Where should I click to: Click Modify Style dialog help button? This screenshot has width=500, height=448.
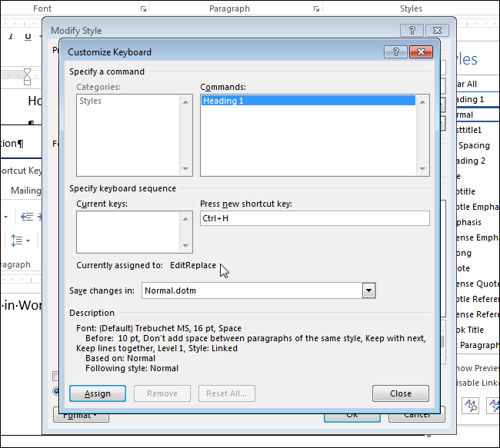click(x=412, y=30)
